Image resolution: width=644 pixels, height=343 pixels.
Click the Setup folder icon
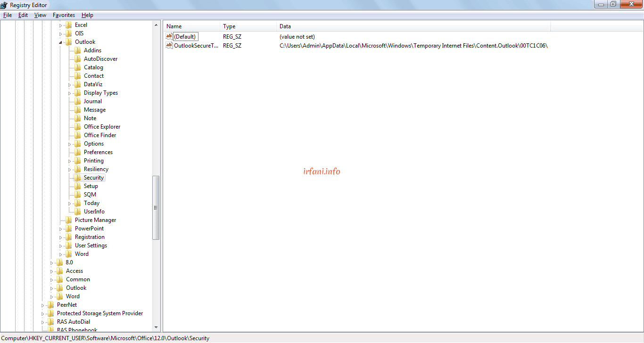click(78, 186)
